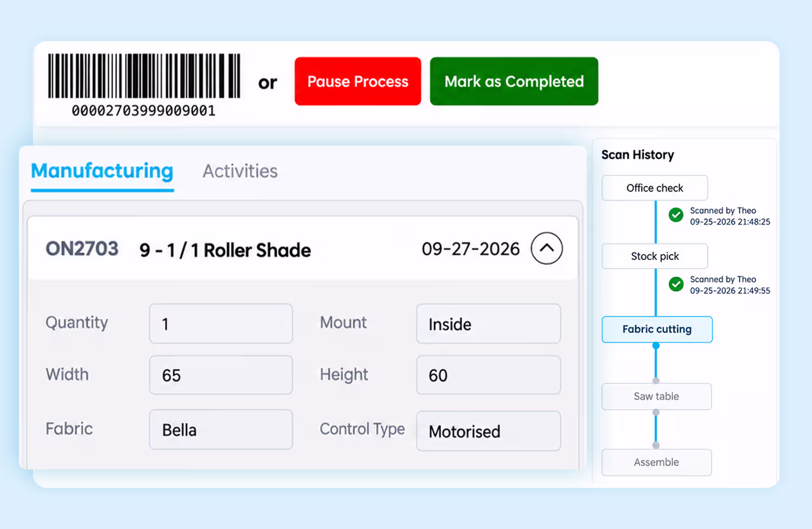
Task: Click the green checkmark beside Scanned 21:48:25
Action: (676, 215)
